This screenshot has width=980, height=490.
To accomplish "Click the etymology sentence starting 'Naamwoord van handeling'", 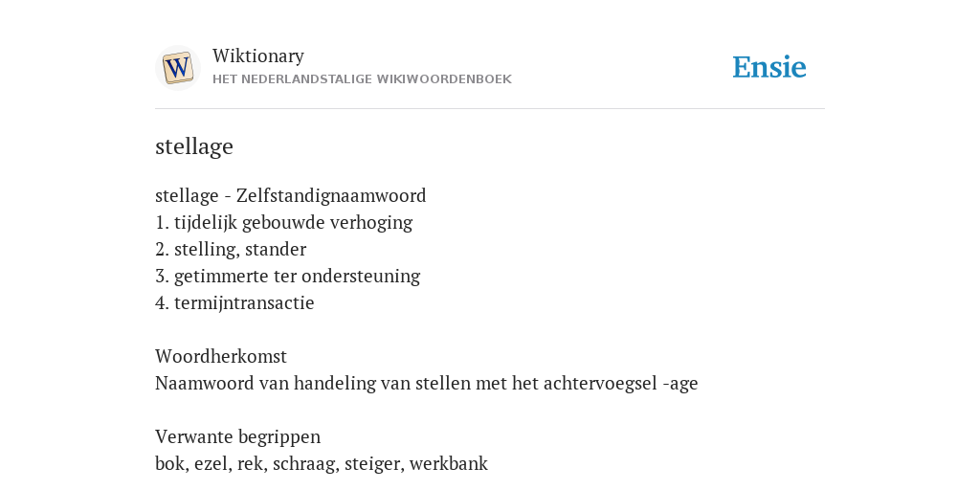I will click(426, 384).
